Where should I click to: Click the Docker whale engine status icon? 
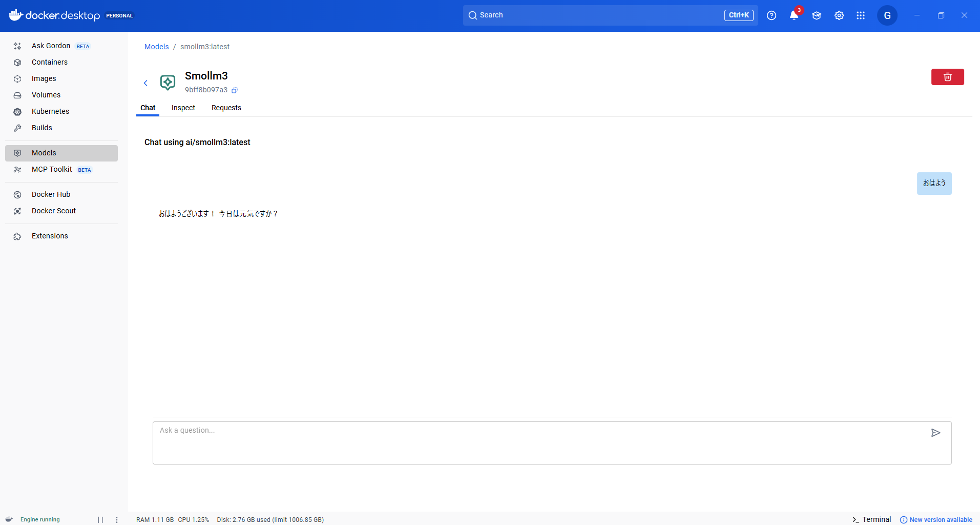9,519
